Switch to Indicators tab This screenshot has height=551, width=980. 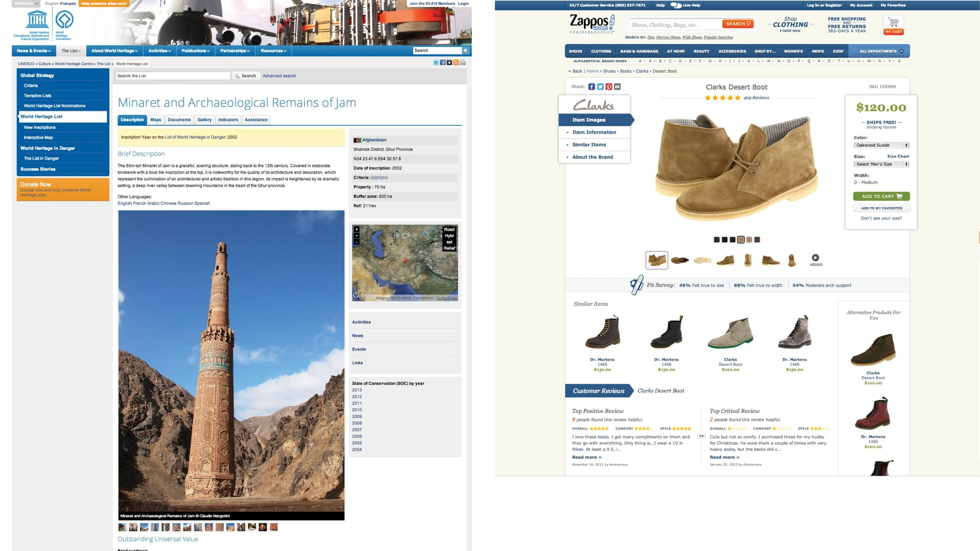228,120
